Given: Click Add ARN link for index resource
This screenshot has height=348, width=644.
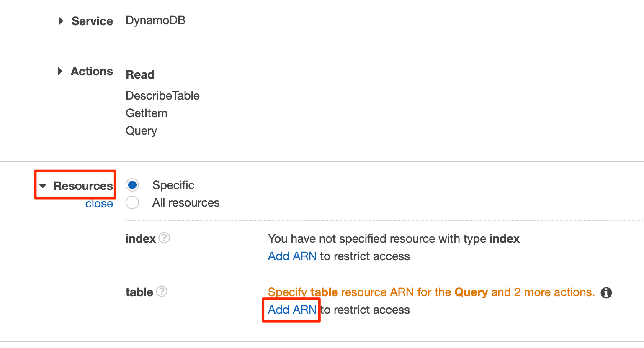Looking at the screenshot, I should pos(292,256).
